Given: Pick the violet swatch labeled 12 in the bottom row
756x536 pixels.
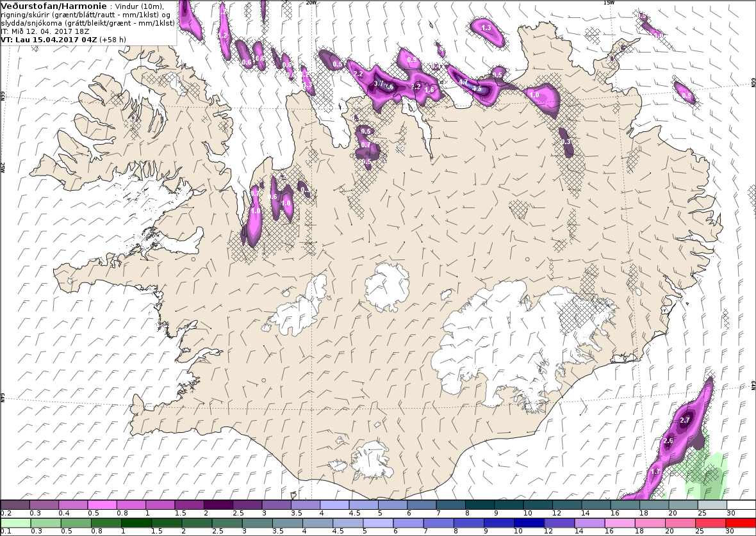Looking at the screenshot, I should tap(559, 523).
